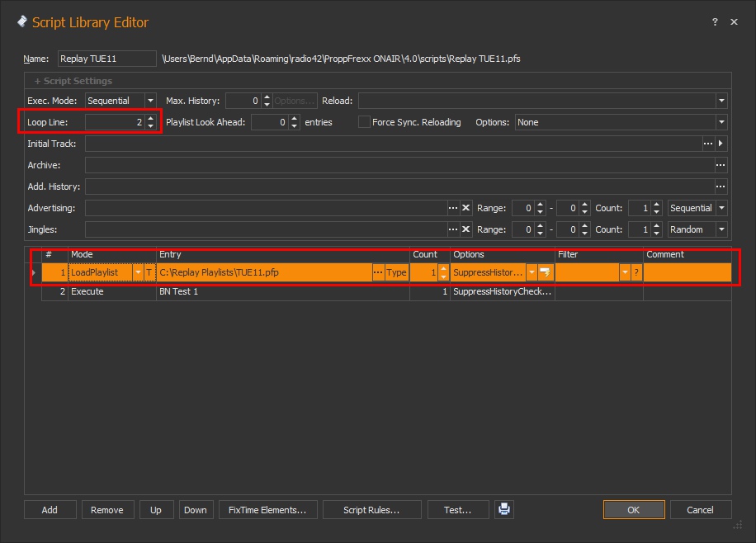Confirm with the OK button
The width and height of the screenshot is (756, 543).
click(634, 510)
